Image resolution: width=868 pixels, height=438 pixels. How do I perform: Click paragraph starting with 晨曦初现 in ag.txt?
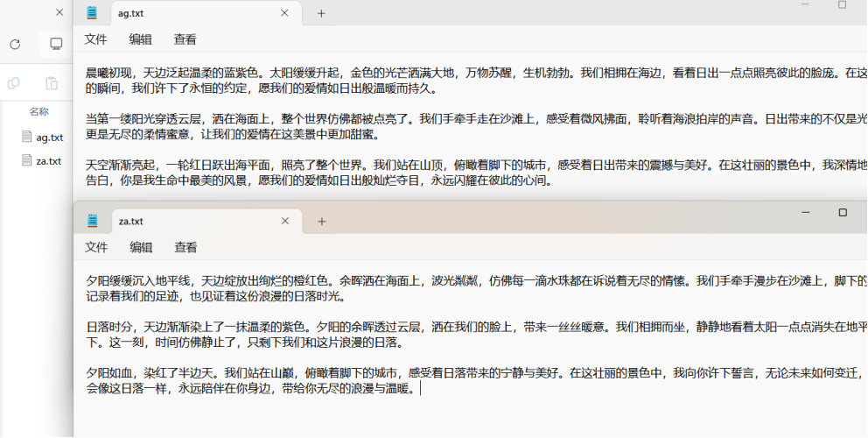tap(477, 80)
